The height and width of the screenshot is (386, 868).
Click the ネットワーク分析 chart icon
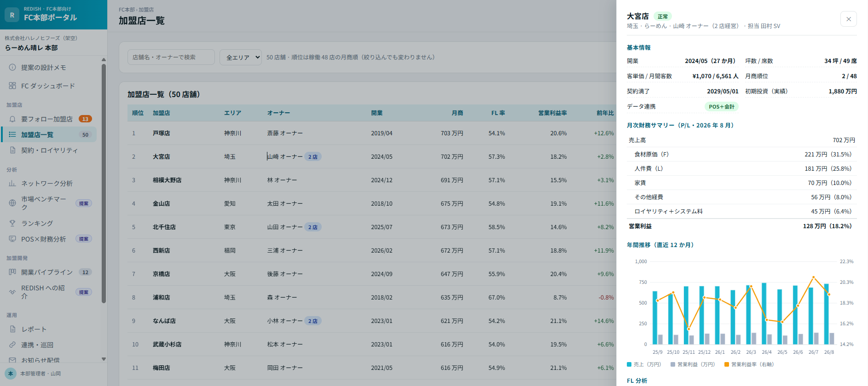click(x=12, y=183)
